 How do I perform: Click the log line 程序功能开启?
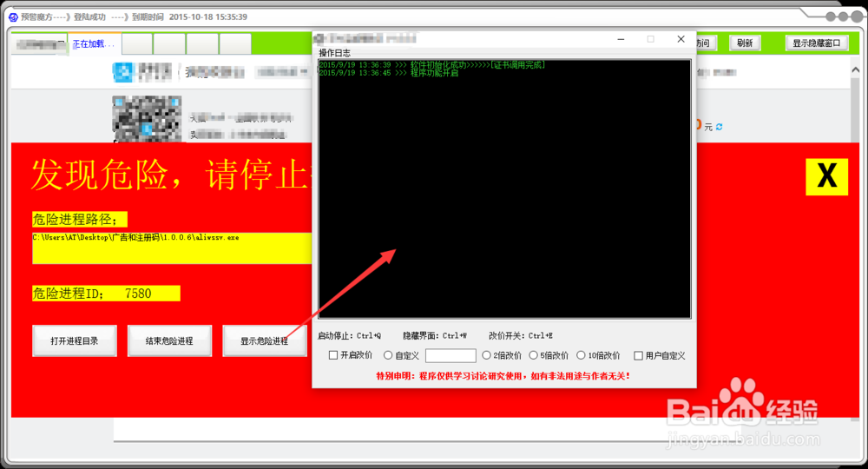coord(389,73)
